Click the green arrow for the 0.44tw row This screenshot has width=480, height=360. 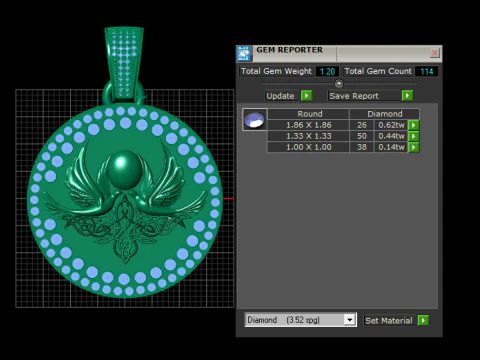414,136
